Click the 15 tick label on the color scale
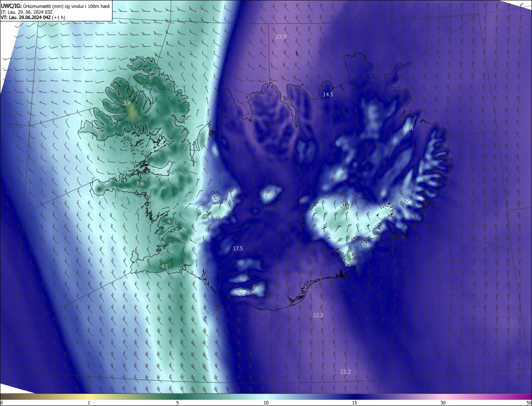 pyautogui.click(x=355, y=403)
